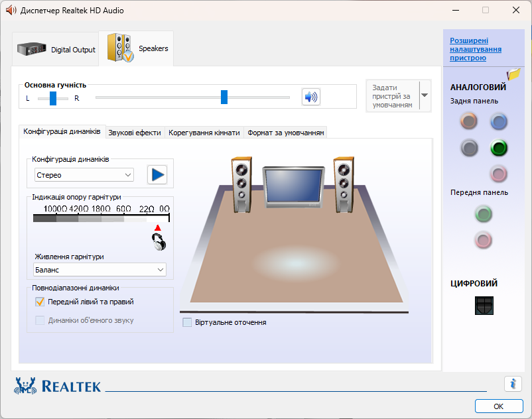
Task: Click the green front panel audio jack
Action: pos(484,214)
